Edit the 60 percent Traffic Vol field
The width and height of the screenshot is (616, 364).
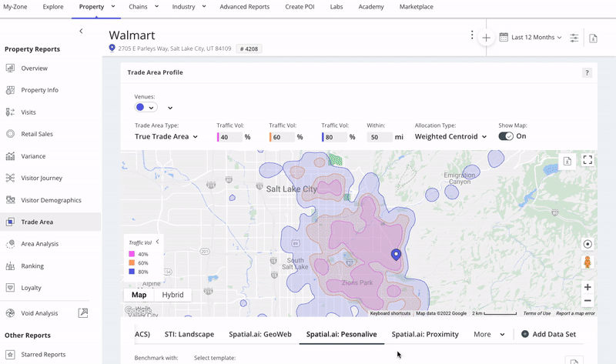click(283, 137)
